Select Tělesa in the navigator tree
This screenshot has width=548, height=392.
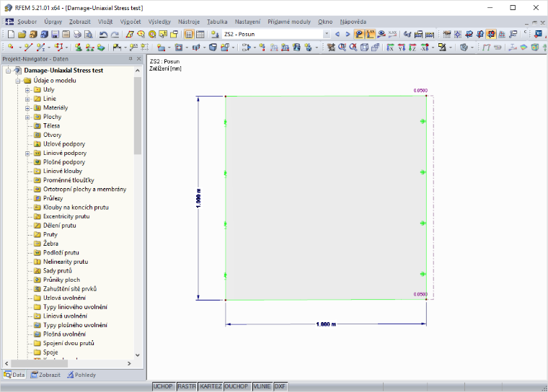(51, 126)
